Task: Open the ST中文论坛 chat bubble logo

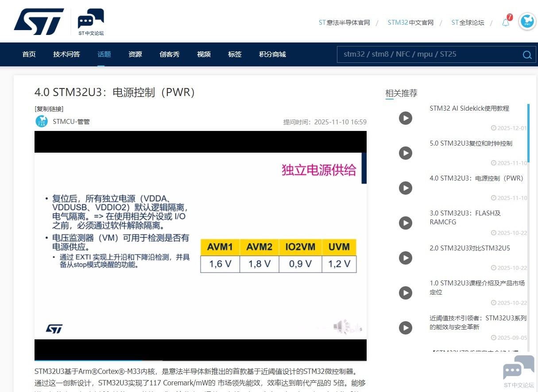Action: coord(91,22)
